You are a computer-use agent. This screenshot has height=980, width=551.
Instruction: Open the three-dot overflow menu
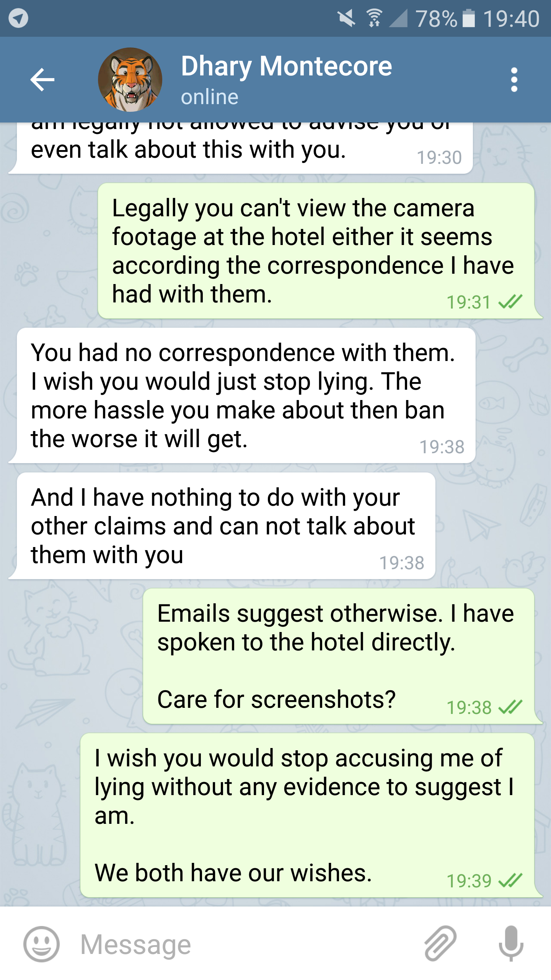514,80
